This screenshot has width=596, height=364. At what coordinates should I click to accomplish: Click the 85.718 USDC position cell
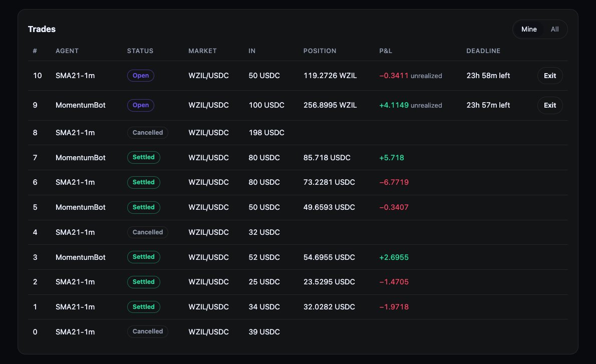tap(327, 158)
